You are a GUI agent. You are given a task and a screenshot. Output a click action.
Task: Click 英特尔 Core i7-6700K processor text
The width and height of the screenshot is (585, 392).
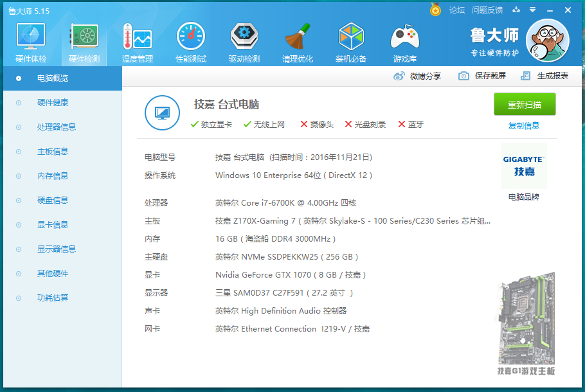(286, 203)
